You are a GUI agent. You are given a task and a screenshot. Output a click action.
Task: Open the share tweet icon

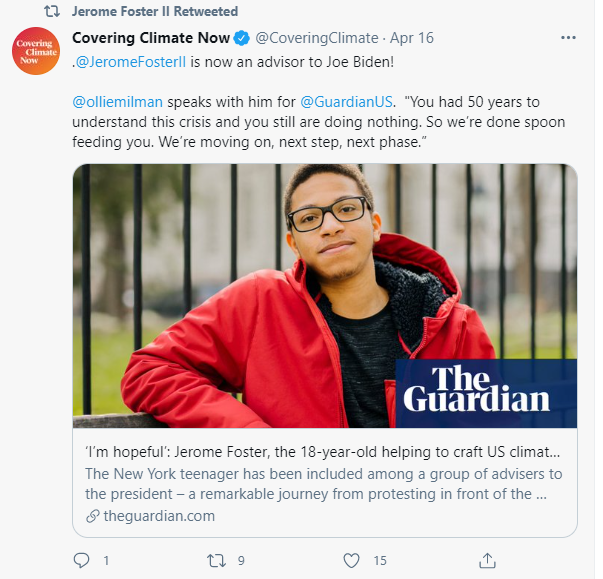[487, 560]
